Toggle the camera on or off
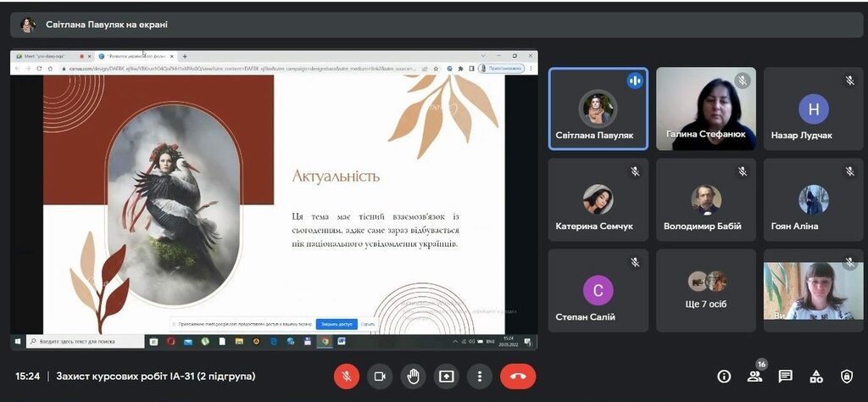 (380, 377)
